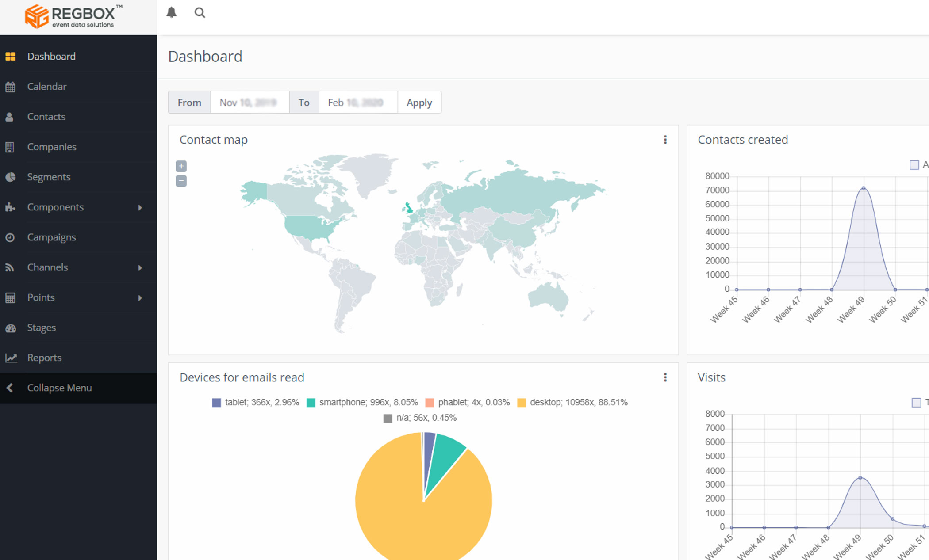Click the RegBox logo
This screenshot has width=929, height=560.
pos(73,16)
